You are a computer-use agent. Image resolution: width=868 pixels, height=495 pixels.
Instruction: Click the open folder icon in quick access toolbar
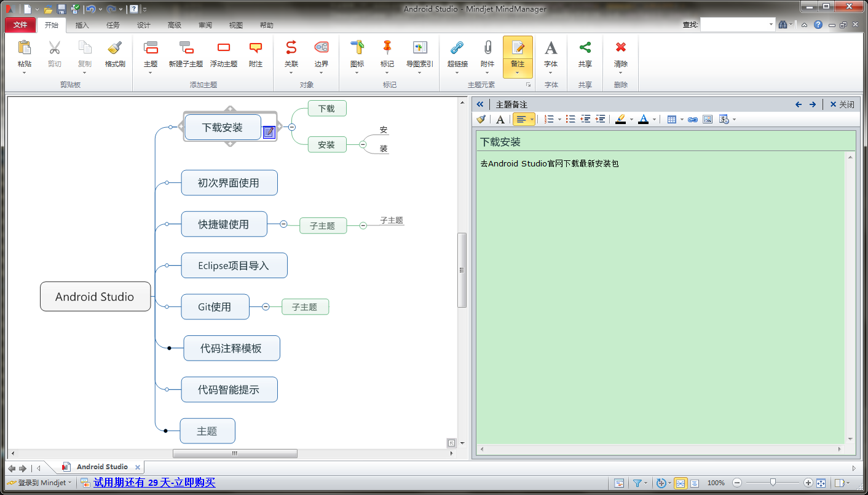coord(48,9)
